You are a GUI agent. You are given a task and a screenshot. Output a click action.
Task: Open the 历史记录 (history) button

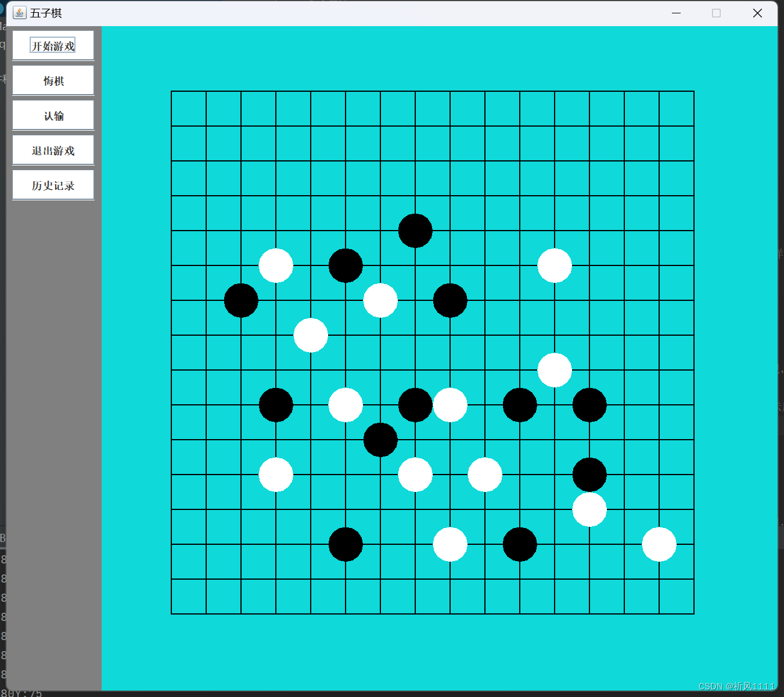[53, 185]
